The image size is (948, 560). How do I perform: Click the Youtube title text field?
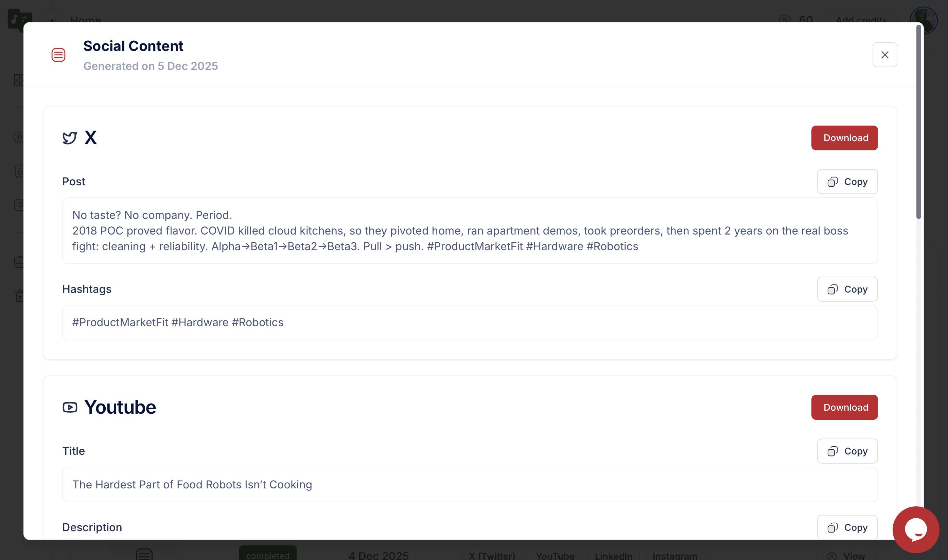click(x=470, y=485)
